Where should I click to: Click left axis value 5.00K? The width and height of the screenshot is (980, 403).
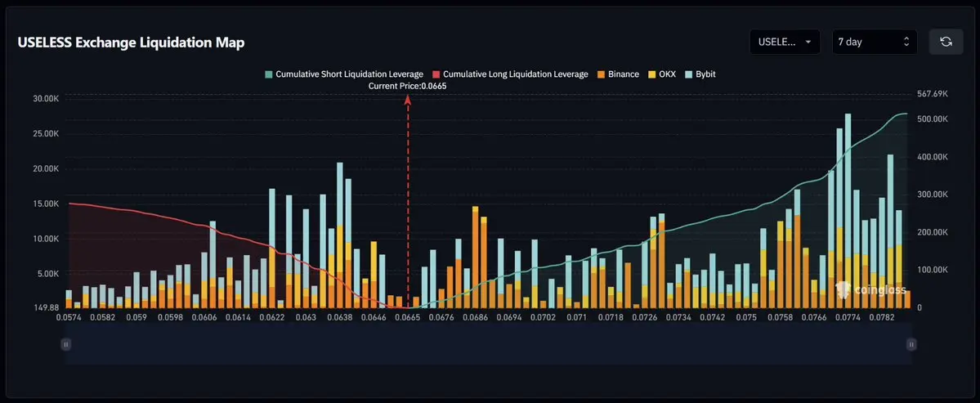48,274
